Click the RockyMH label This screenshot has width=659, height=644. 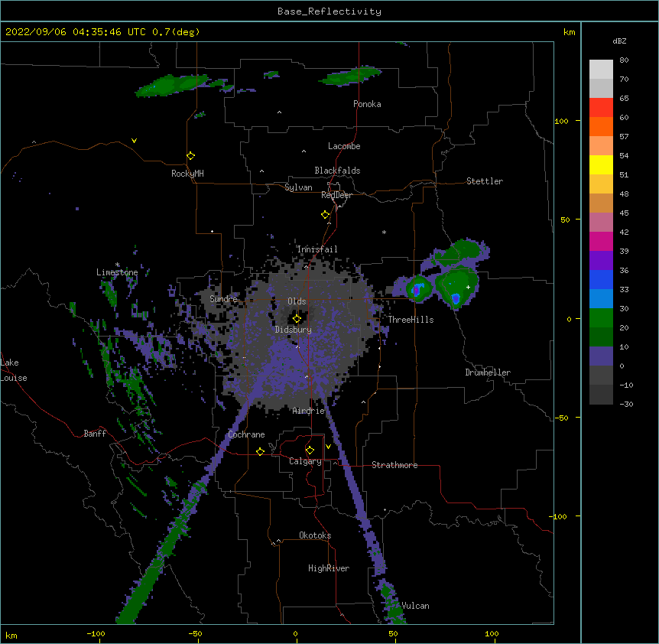[x=187, y=174]
